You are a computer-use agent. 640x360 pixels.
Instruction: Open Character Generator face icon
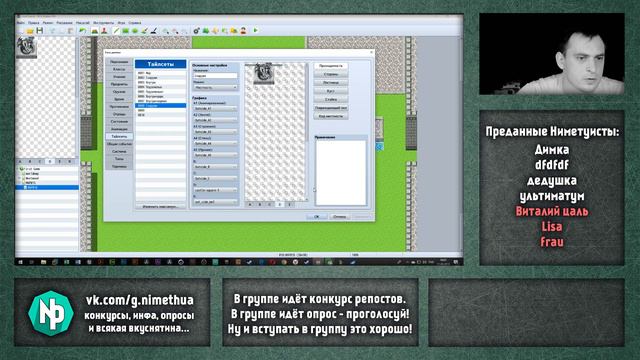click(243, 31)
